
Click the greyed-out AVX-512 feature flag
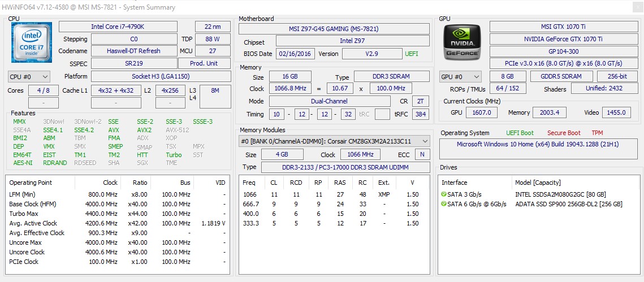178,130
